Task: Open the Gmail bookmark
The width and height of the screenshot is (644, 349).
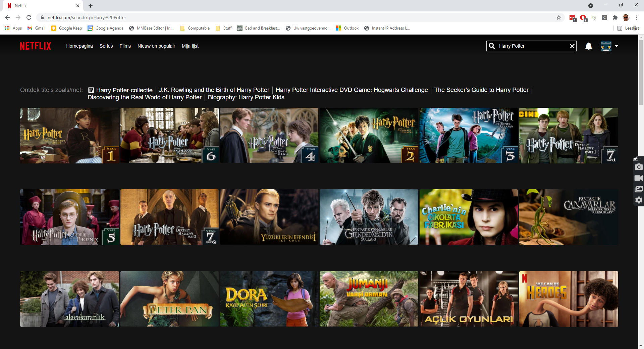Action: pos(37,28)
